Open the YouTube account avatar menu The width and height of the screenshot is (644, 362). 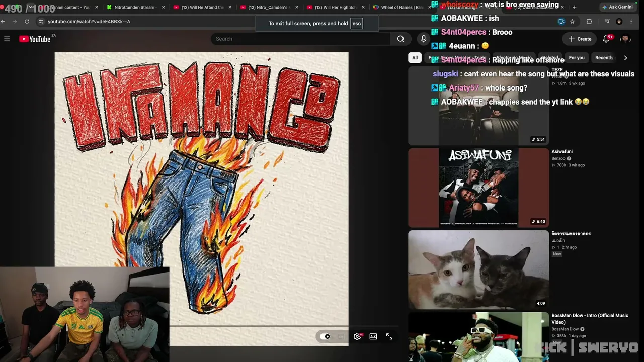pyautogui.click(x=625, y=39)
